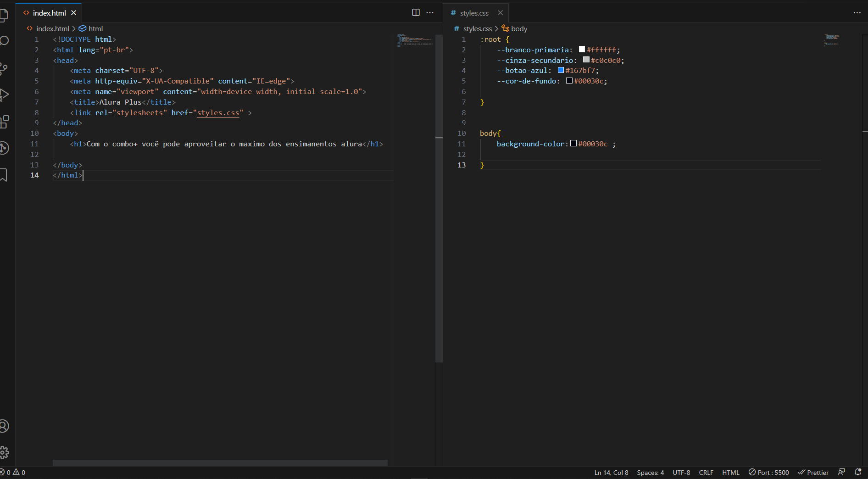Screen dimensions: 868x479
Task: Click the 'viewport' name attribute value
Action: 138,92
